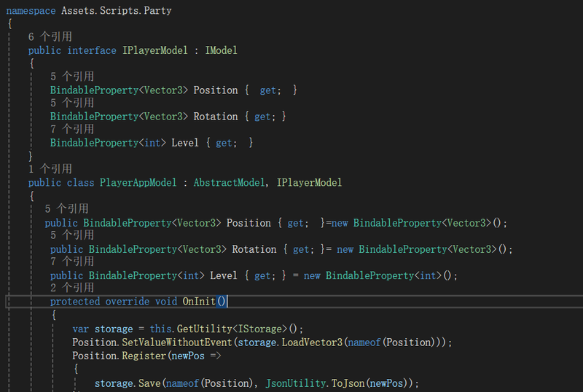Viewport: 583px width, 392px height.
Task: Open the '6 个引用' CodeLens above IPlayerModel
Action: point(50,37)
